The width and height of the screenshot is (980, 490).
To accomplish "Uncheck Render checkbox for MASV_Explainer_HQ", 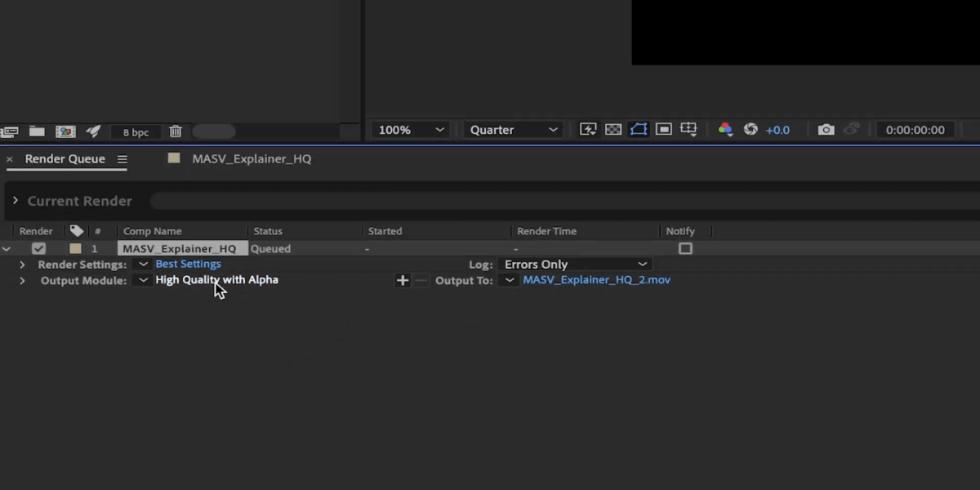I will [x=38, y=249].
